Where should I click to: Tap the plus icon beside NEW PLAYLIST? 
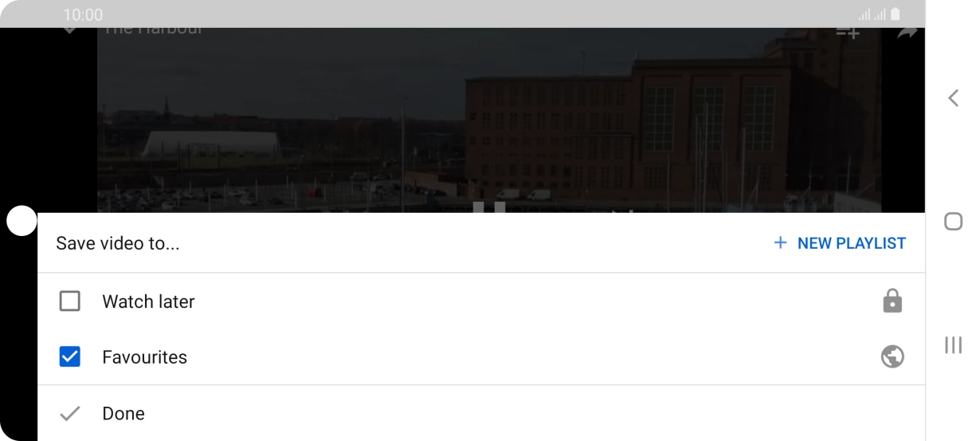click(x=780, y=242)
